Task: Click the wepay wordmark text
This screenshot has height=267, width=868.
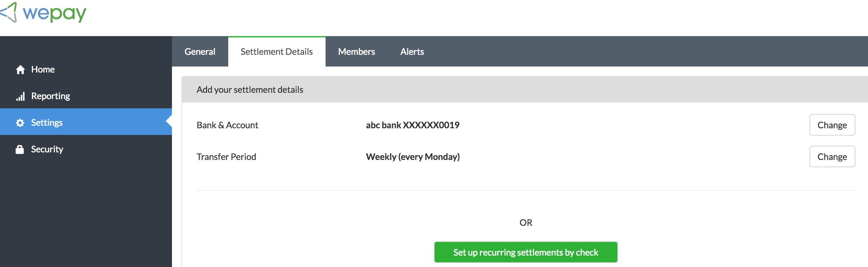Action: [54, 14]
